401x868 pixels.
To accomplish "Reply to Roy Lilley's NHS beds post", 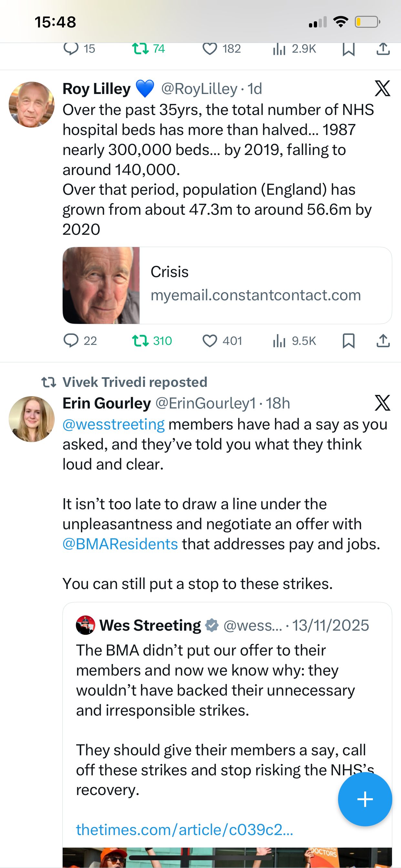I will click(x=71, y=341).
